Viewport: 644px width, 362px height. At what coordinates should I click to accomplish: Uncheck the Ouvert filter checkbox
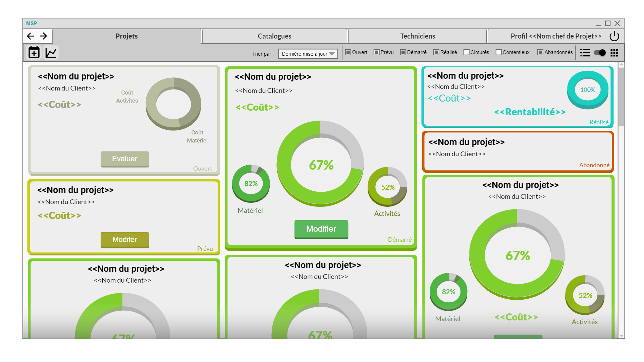(348, 52)
